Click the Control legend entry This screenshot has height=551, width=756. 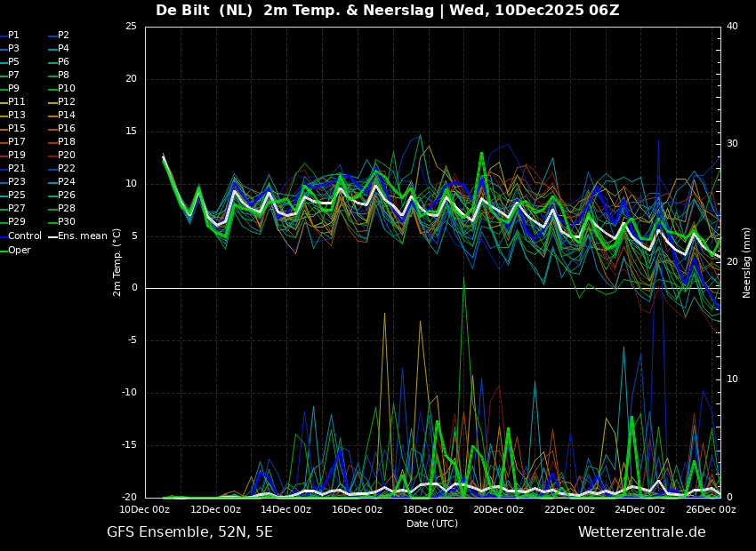[x=21, y=236]
